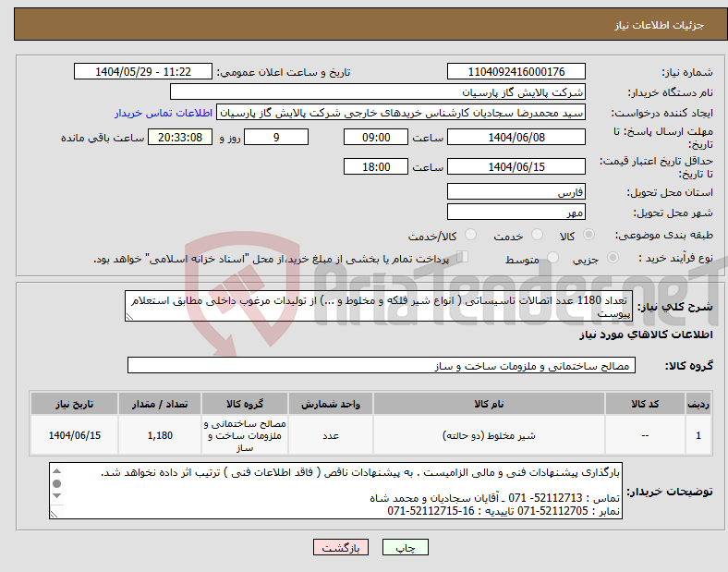Image resolution: width=728 pixels, height=572 pixels.
Task: Click general need description text area
Action: point(379,306)
